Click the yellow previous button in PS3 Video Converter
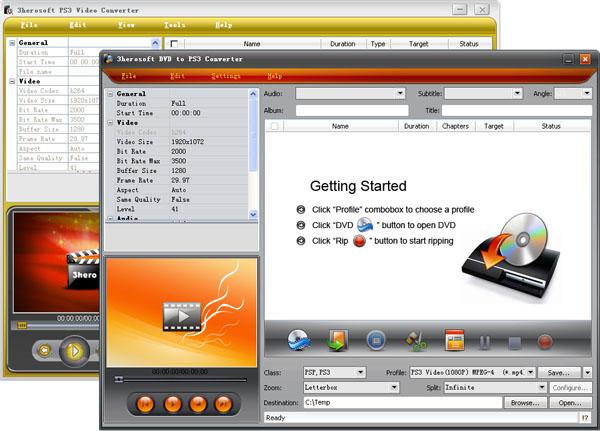 [x=44, y=350]
